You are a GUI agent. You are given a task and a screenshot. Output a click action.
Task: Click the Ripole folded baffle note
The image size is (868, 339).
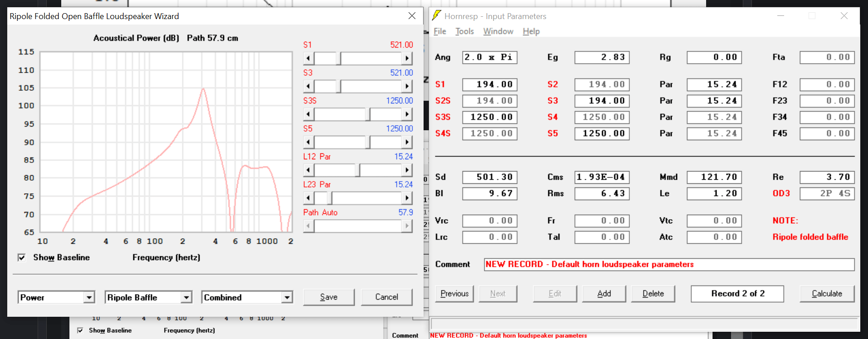(x=810, y=237)
